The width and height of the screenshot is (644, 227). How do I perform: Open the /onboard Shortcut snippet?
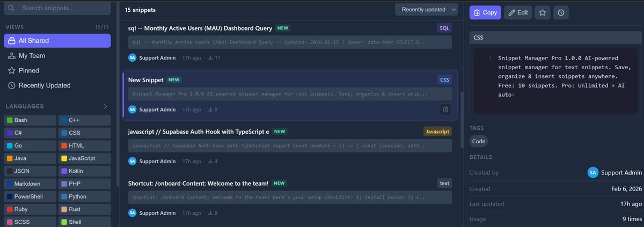(x=290, y=199)
